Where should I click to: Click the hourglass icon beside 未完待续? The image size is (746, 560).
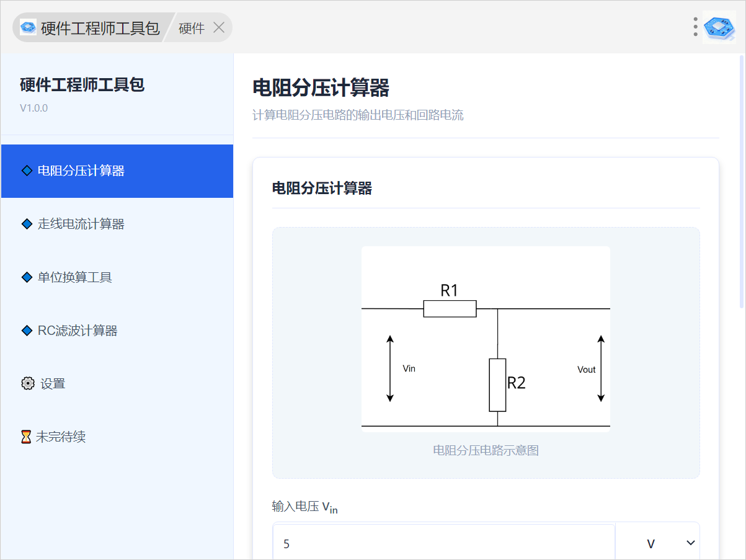tap(26, 437)
